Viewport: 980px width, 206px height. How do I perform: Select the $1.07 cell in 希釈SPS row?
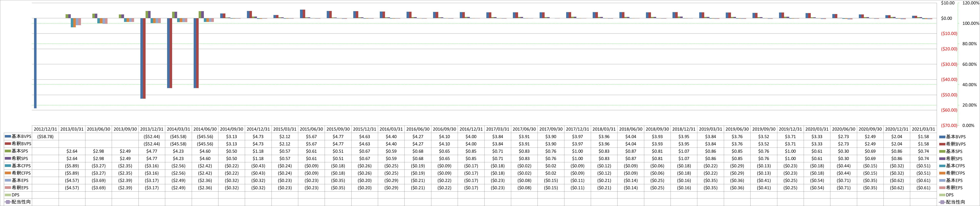point(684,158)
